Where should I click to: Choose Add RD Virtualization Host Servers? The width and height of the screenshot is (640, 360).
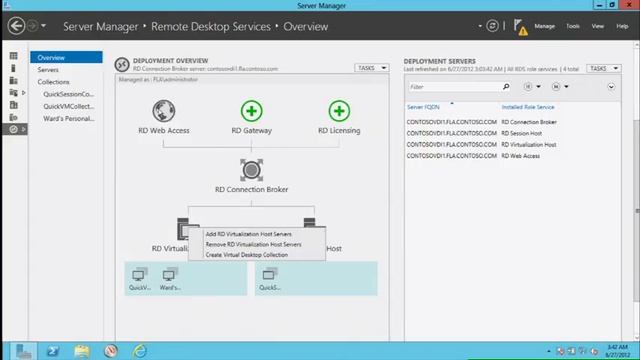tap(249, 234)
